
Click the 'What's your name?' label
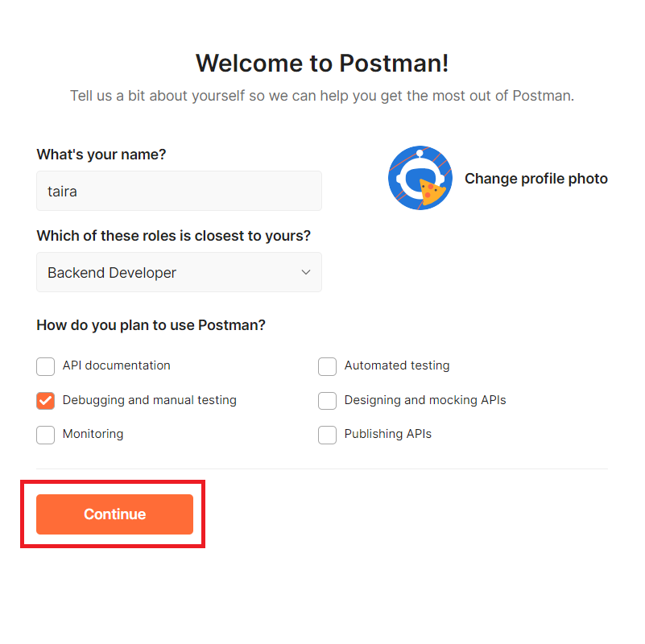pos(101,155)
